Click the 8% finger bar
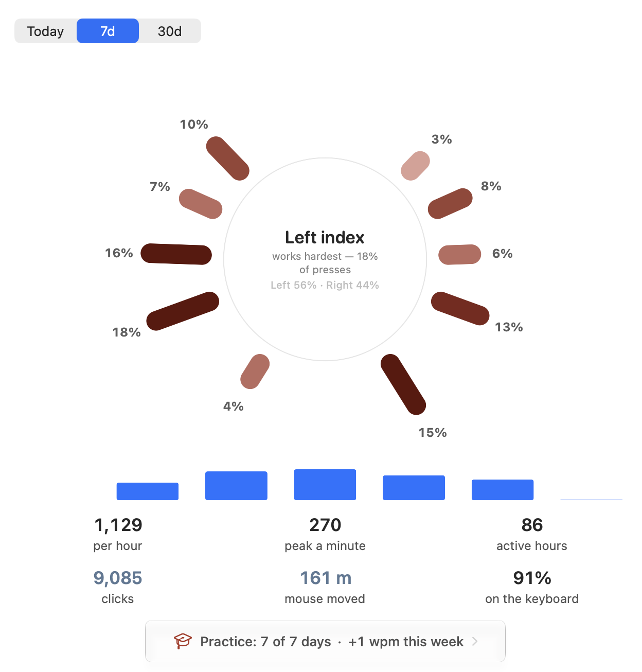The width and height of the screenshot is (642, 672). tap(450, 204)
